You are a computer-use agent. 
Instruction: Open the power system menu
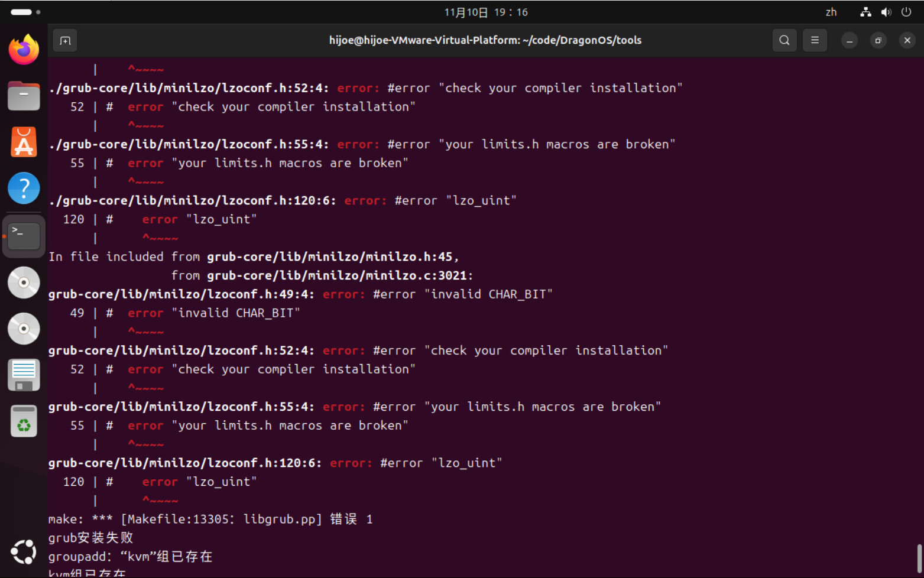906,12
